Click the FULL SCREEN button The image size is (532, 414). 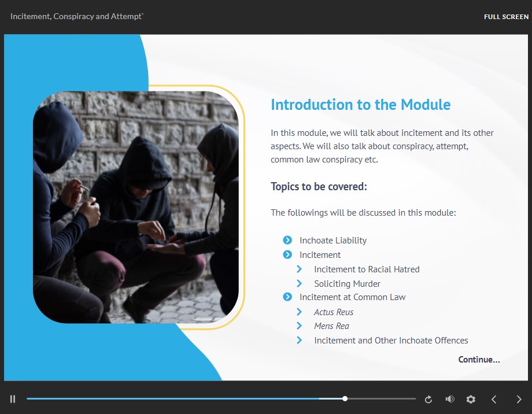[506, 17]
